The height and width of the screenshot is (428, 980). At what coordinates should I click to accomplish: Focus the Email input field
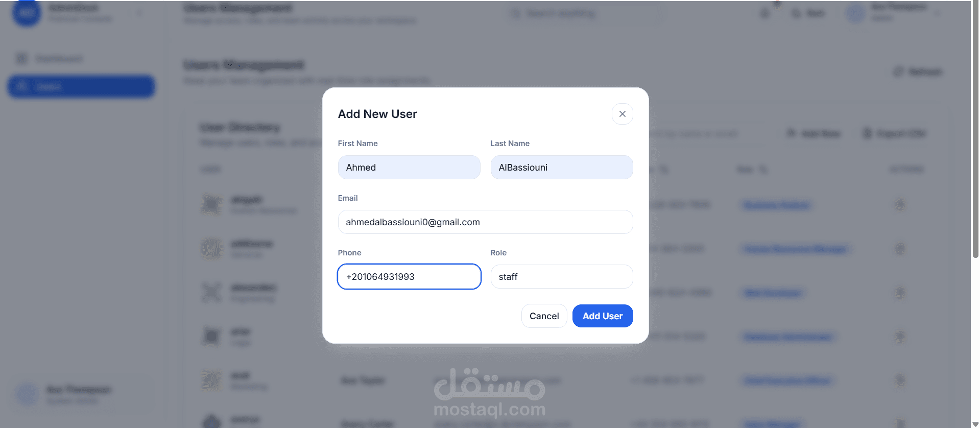click(485, 222)
